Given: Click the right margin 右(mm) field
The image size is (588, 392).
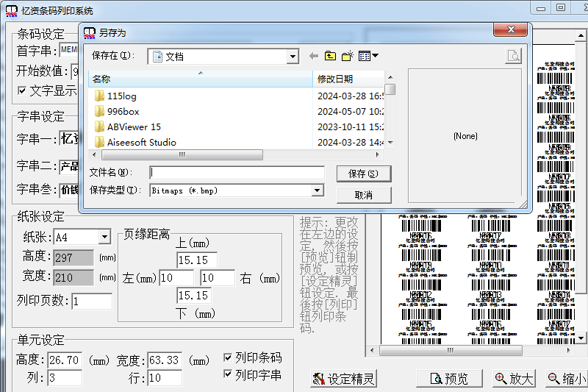Looking at the screenshot, I should coord(218,277).
